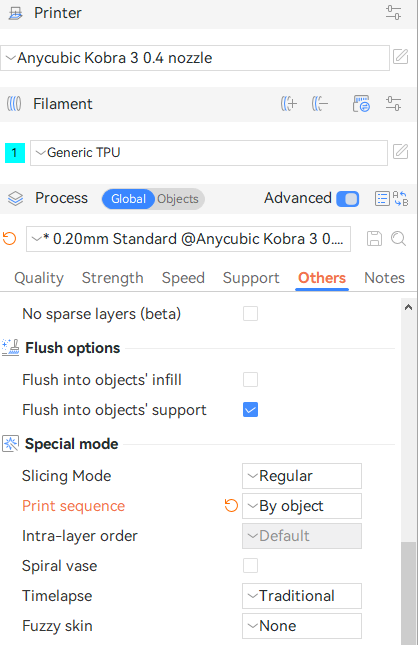Switch to the Support tab
This screenshot has width=418, height=645.
(x=251, y=278)
